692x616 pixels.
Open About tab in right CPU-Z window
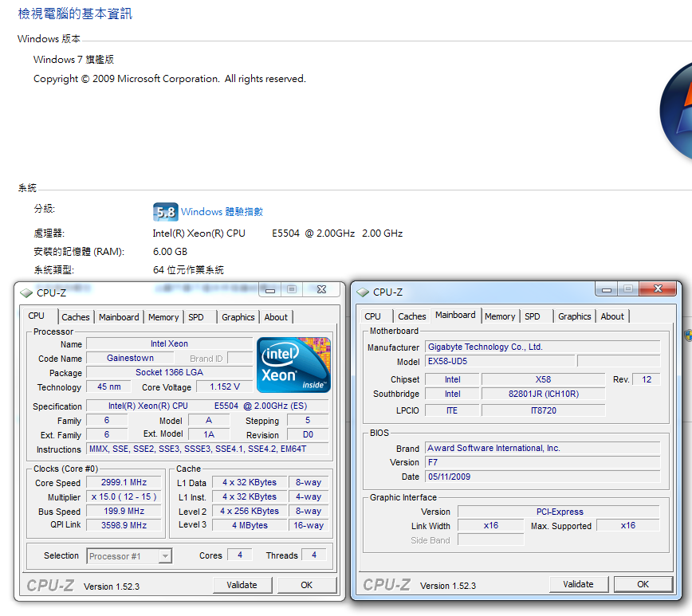[x=612, y=316]
